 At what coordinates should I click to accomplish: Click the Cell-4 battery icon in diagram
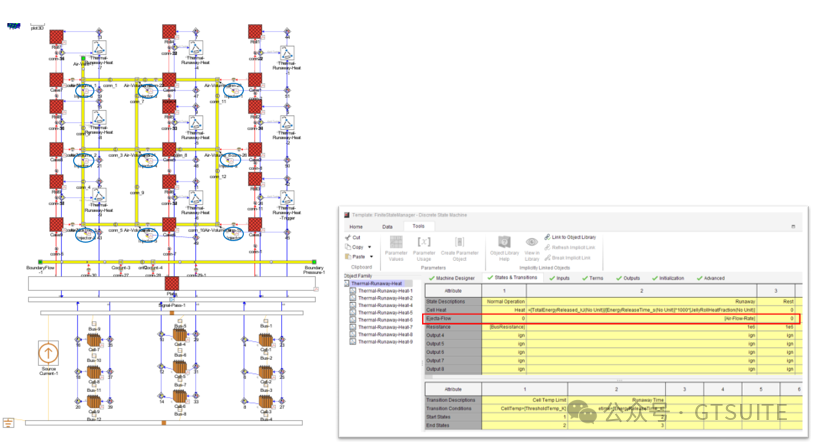click(x=180, y=335)
